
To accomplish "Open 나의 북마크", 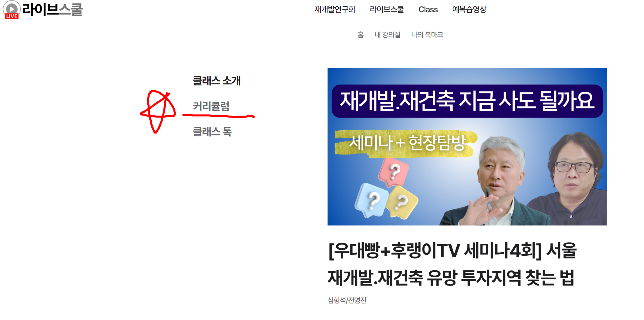I will (427, 35).
